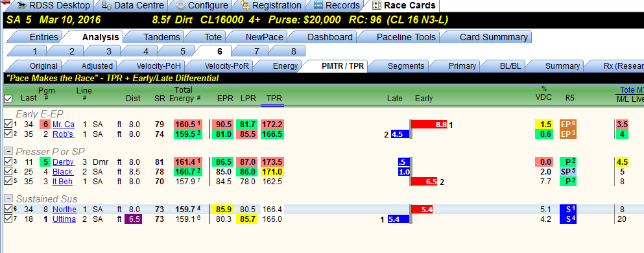Image resolution: width=644 pixels, height=253 pixels.
Task: Click the blue 5.4 Late bar for Ultima
Action: [398, 219]
